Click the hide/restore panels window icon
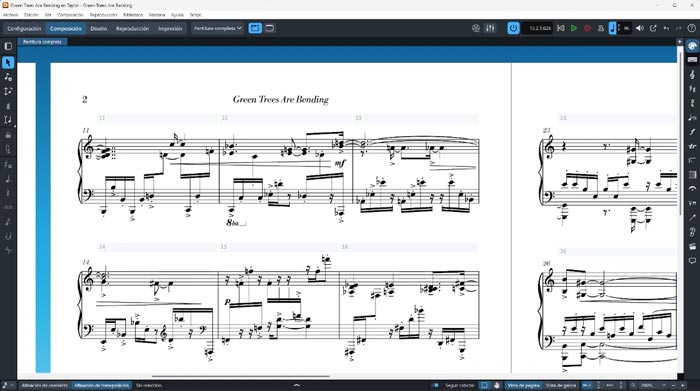 (270, 28)
